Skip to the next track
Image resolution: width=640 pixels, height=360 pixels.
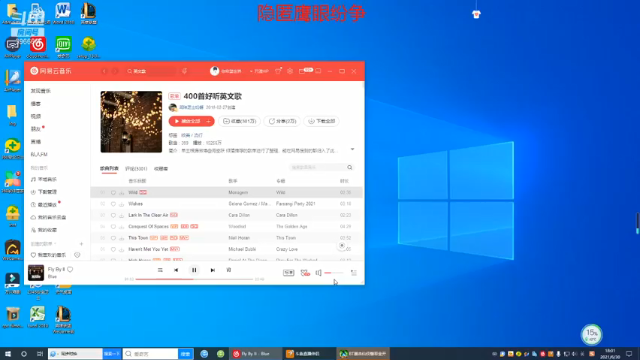(213, 270)
